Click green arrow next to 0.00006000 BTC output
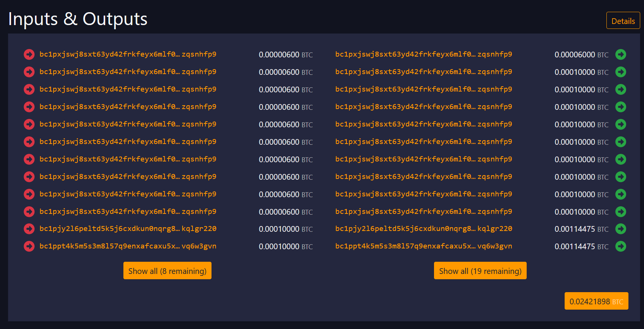The height and width of the screenshot is (329, 644). click(x=620, y=55)
